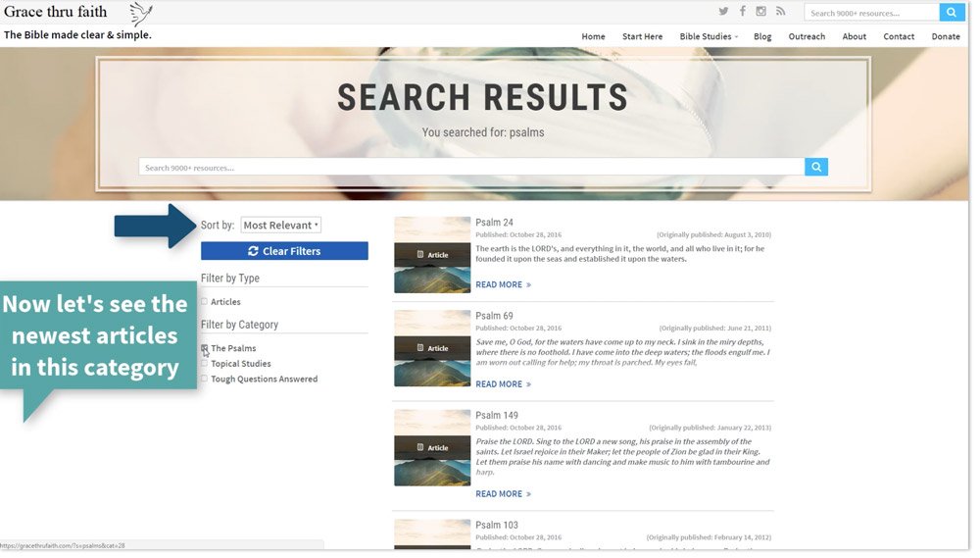This screenshot has height=558, width=980.
Task: Open the Facebook icon link
Action: (x=743, y=11)
